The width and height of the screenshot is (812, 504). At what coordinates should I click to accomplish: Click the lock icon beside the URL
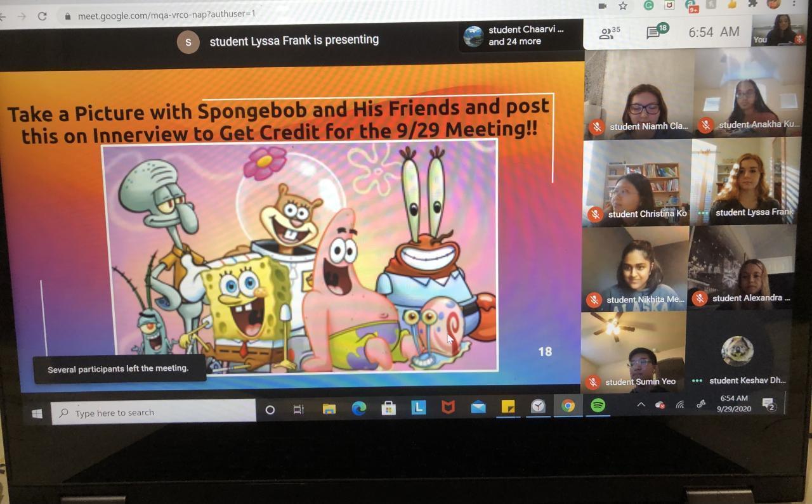[x=68, y=16]
